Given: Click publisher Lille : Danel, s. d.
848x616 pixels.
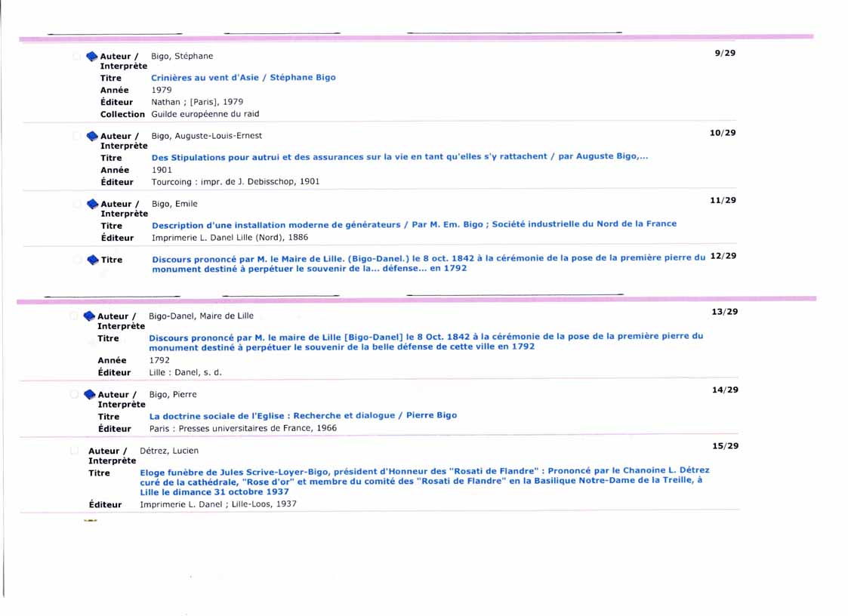Looking at the screenshot, I should (186, 373).
